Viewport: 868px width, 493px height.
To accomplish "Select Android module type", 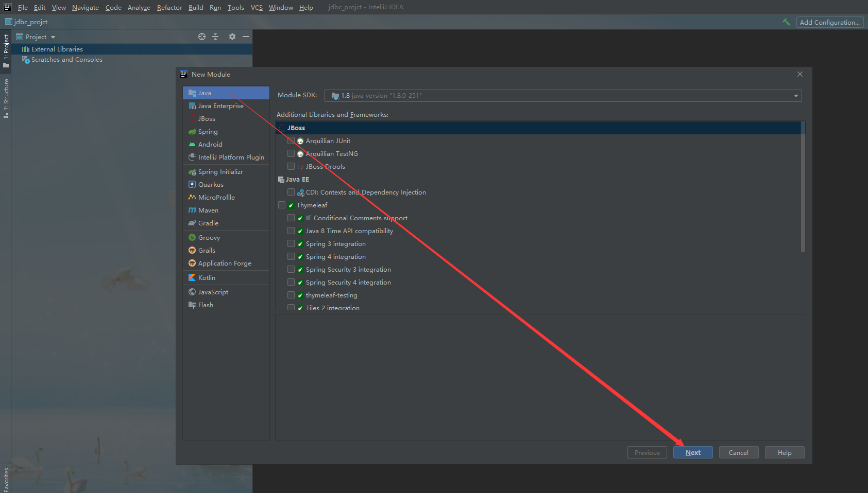I will tap(226, 145).
